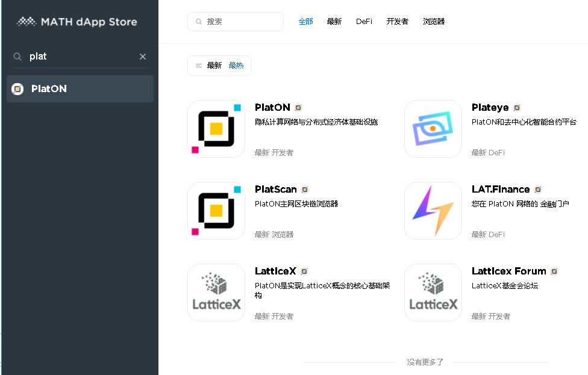Viewport: 588px width, 375px height.
Task: Click the PlatON icon in sidebar result
Action: 17,89
